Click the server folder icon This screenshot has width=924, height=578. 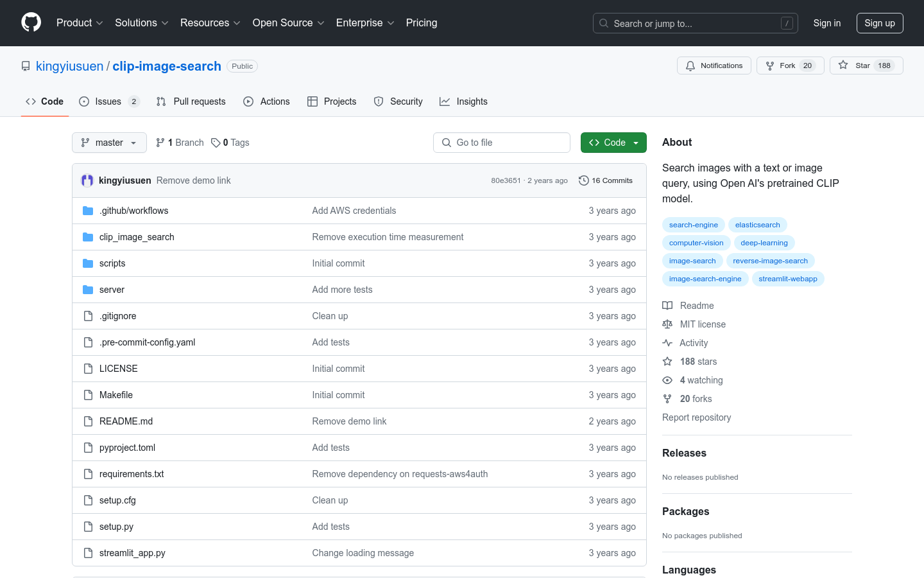pos(88,290)
